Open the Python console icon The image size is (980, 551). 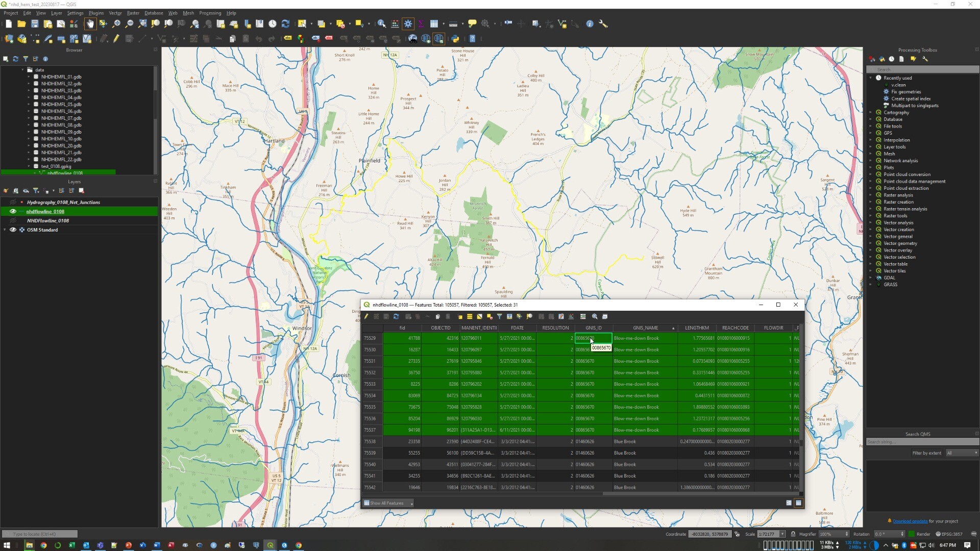(455, 38)
